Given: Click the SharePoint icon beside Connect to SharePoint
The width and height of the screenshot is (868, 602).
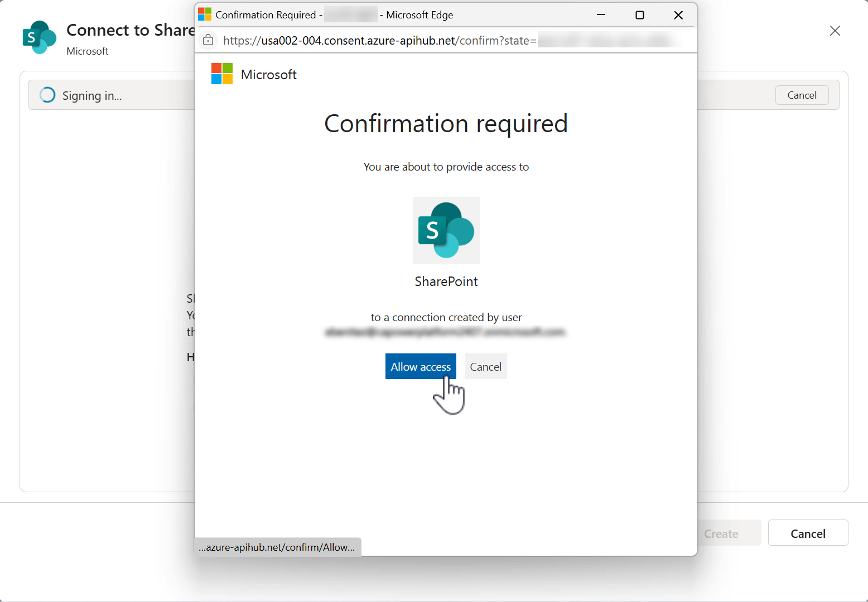Looking at the screenshot, I should click(39, 37).
